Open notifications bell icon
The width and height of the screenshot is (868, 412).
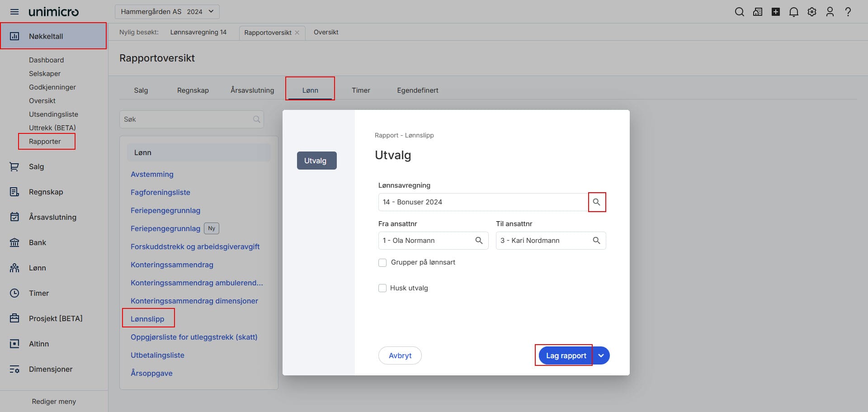pos(794,12)
